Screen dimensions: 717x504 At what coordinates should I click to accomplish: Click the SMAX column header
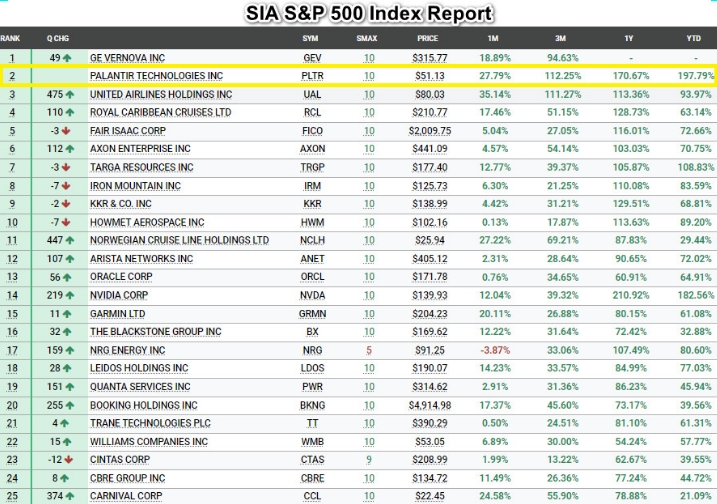pos(368,38)
